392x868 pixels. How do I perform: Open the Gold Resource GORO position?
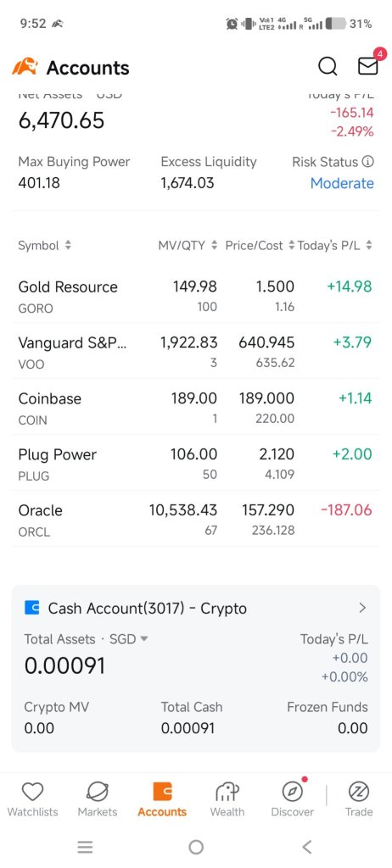tap(196, 296)
